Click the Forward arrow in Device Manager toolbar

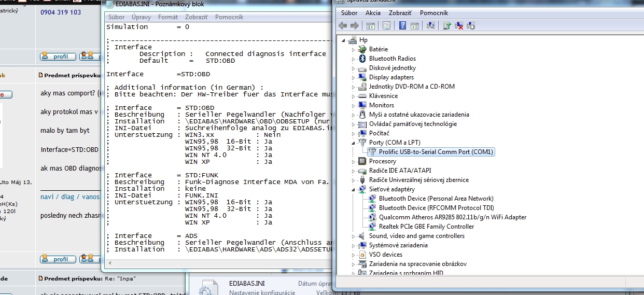pos(355,25)
